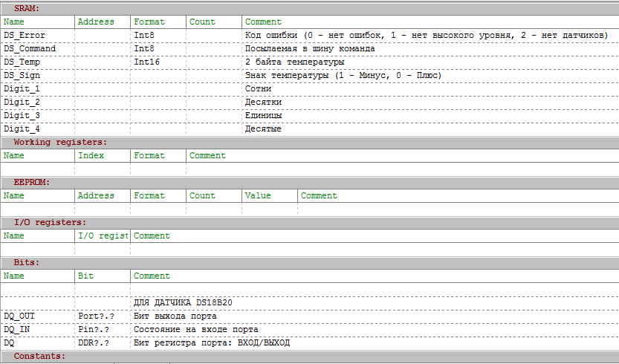This screenshot has width=619, height=364.
Task: Click the Count column header in SRAM
Action: pos(201,22)
